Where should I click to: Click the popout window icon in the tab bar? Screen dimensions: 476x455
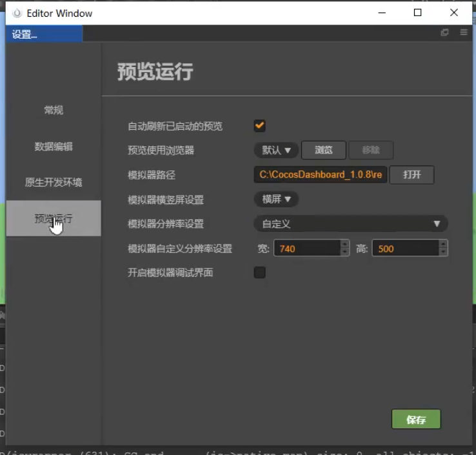445,32
